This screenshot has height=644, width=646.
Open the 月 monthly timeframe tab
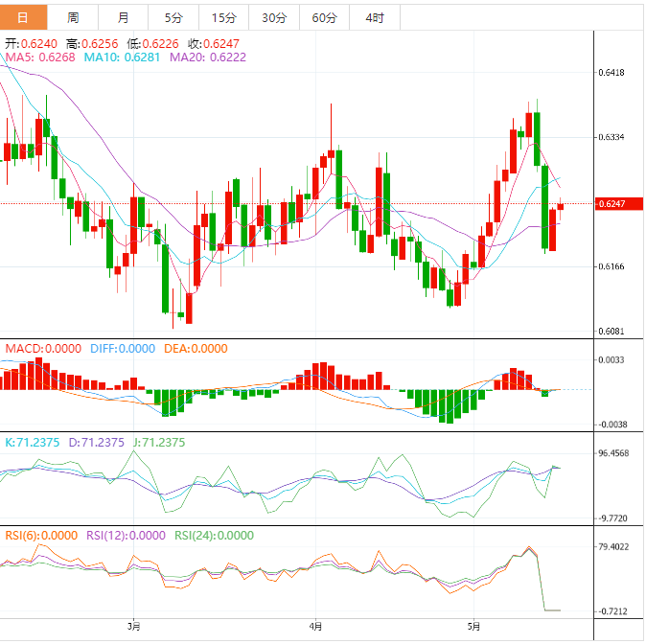(x=123, y=17)
